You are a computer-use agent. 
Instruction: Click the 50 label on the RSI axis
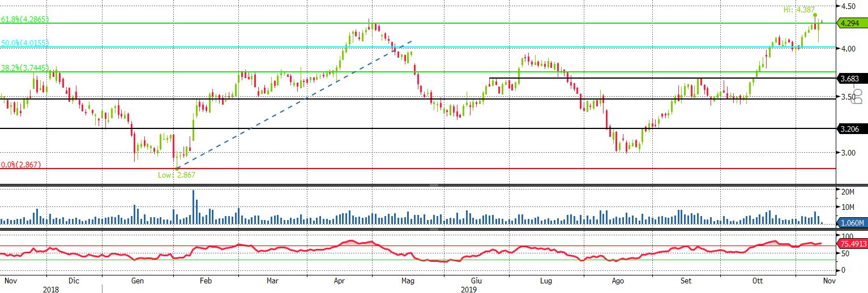(845, 255)
